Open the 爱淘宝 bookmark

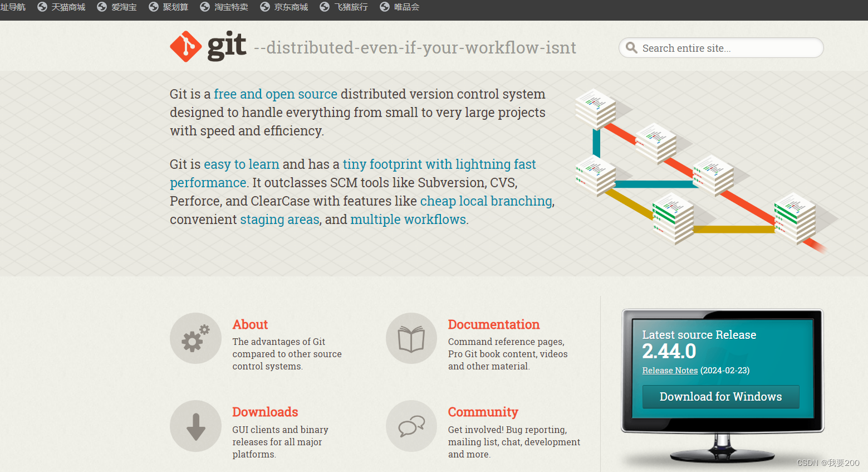pos(124,7)
